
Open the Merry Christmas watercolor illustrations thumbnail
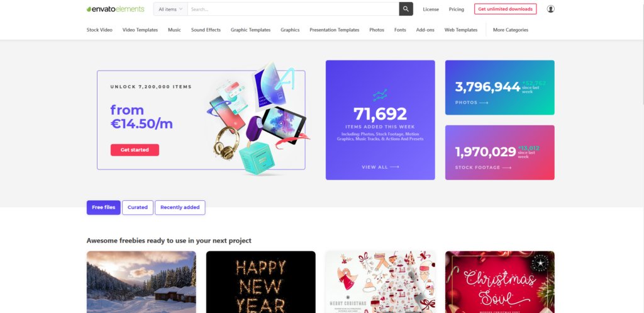(x=380, y=282)
